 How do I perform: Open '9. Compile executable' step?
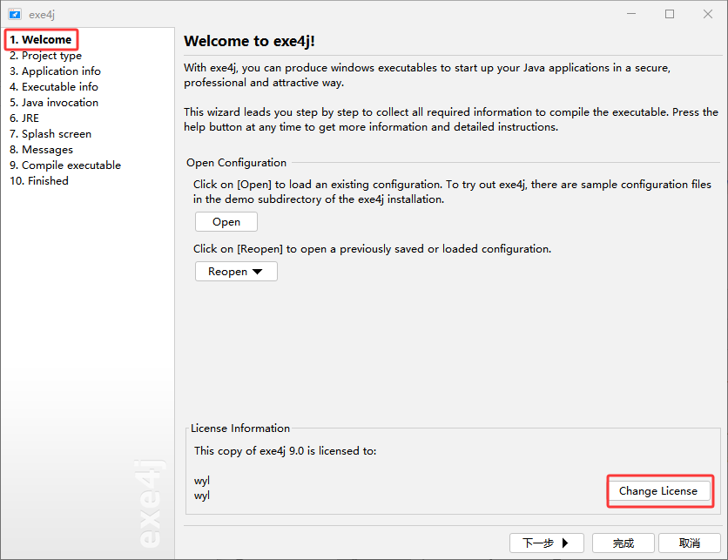pos(65,165)
